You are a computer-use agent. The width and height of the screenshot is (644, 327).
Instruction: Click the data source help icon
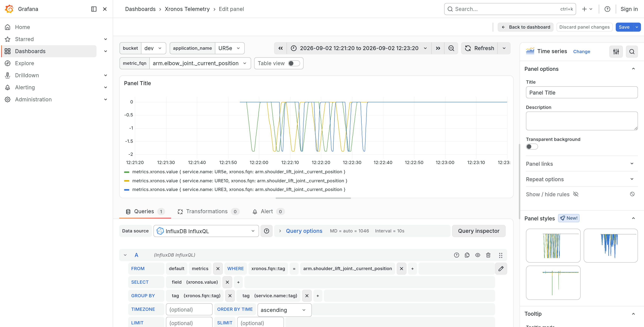pyautogui.click(x=267, y=231)
